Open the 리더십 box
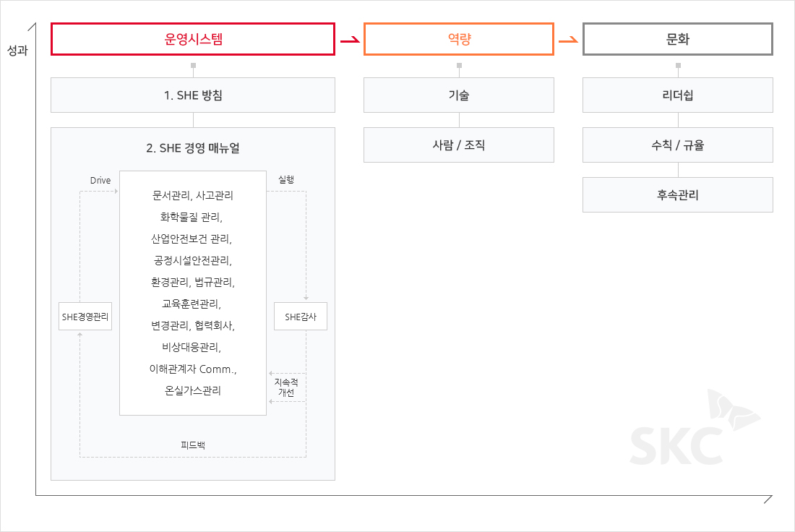Screen dimensions: 795x532 coord(678,95)
